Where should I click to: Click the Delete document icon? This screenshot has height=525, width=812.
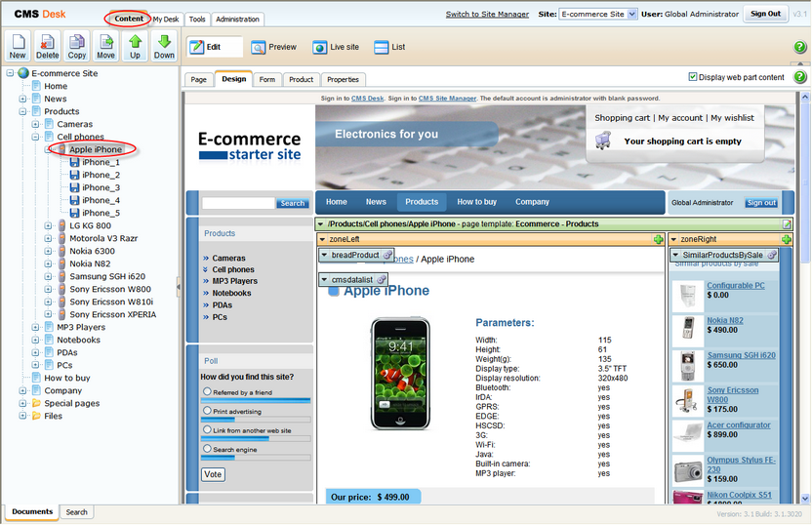pyautogui.click(x=47, y=46)
